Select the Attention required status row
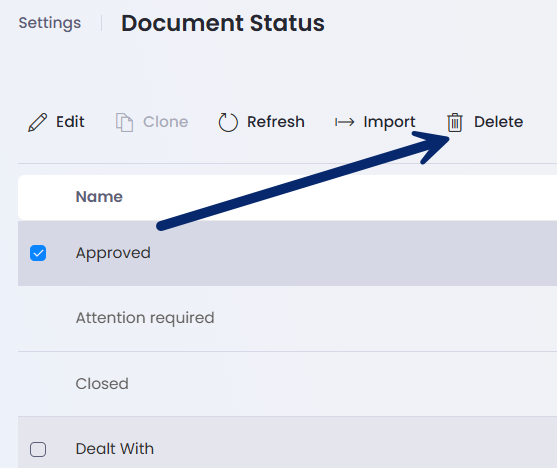The width and height of the screenshot is (557, 468). click(287, 318)
